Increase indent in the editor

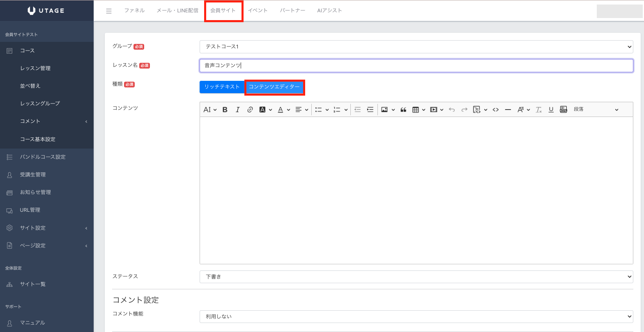tap(370, 110)
